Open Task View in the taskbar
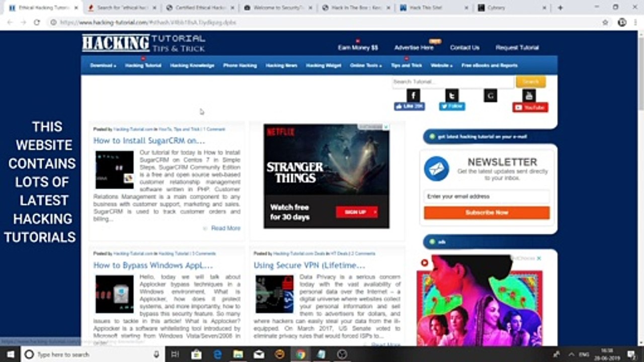The image size is (644, 362). click(175, 354)
